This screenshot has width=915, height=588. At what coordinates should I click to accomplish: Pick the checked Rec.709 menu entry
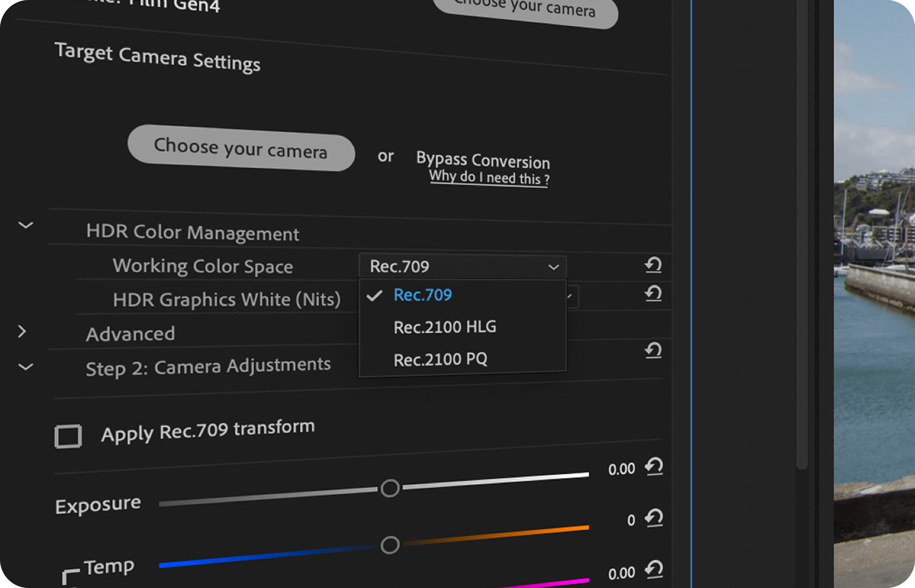point(422,295)
